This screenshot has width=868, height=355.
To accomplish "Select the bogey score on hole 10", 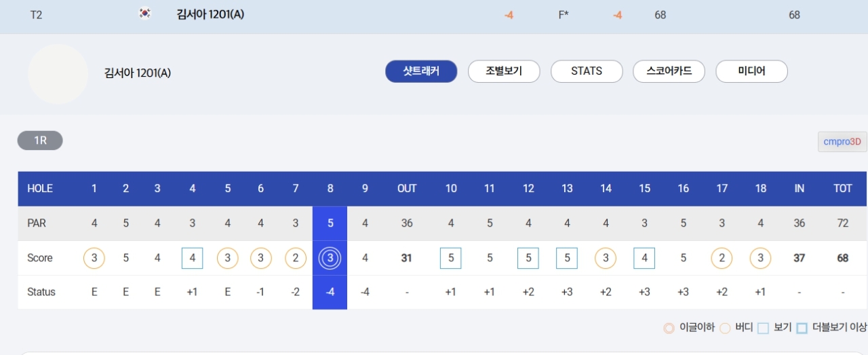I will click(x=451, y=258).
